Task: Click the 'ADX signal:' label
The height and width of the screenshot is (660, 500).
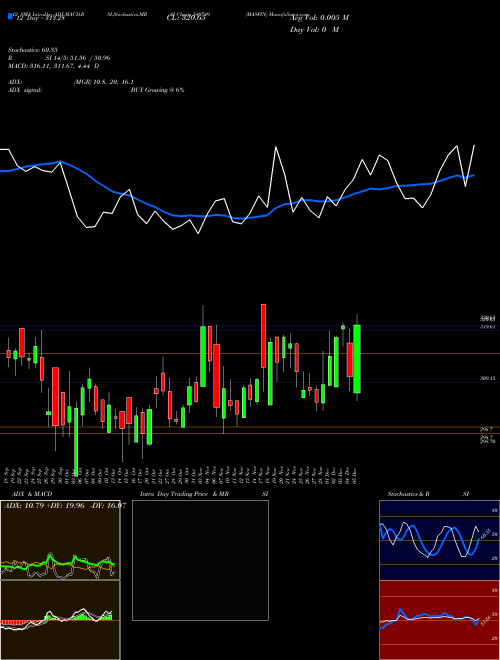Action: click(25, 90)
